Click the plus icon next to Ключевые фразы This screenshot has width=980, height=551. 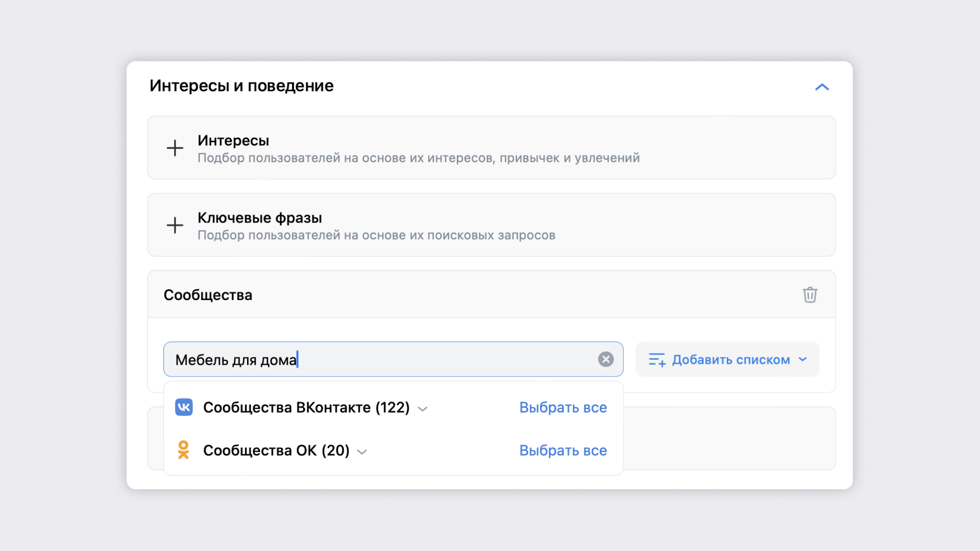[175, 225]
